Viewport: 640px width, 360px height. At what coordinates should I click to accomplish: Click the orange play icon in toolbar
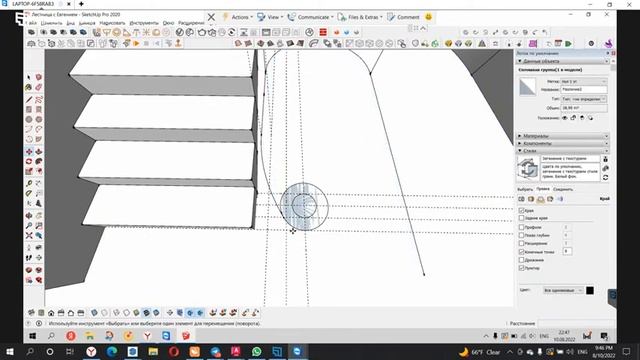pyautogui.click(x=136, y=43)
